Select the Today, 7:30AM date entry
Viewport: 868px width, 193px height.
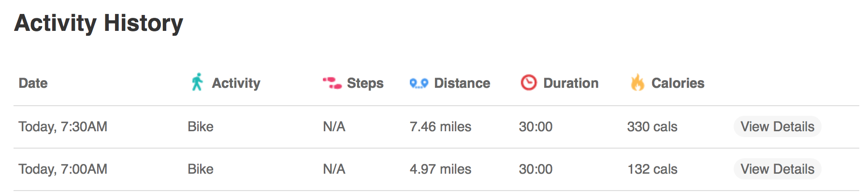(63, 126)
